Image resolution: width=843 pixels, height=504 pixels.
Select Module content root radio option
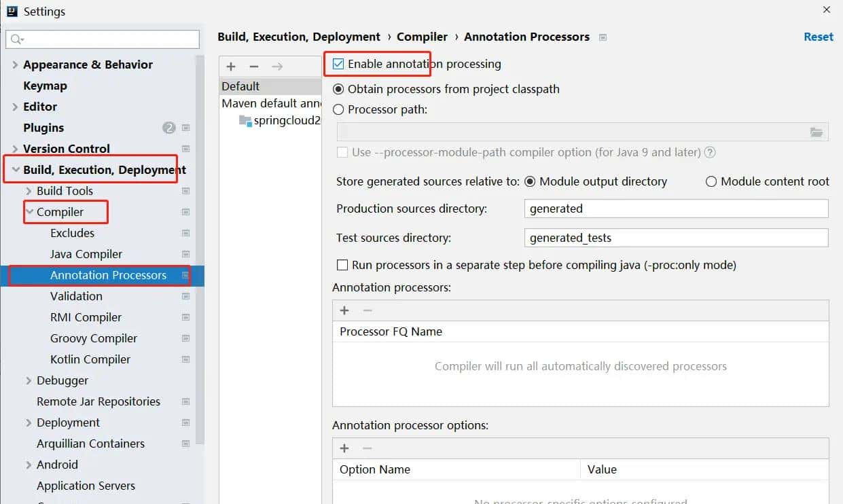coord(711,181)
